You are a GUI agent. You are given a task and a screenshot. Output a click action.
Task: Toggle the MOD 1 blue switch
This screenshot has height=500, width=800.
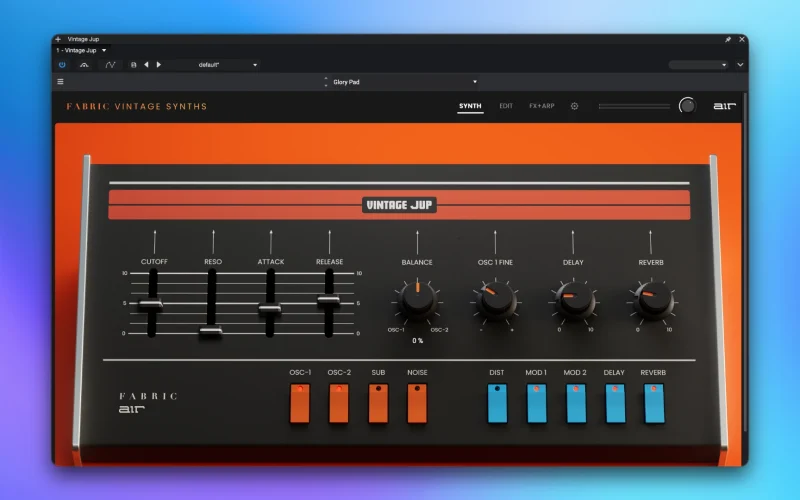pos(537,404)
